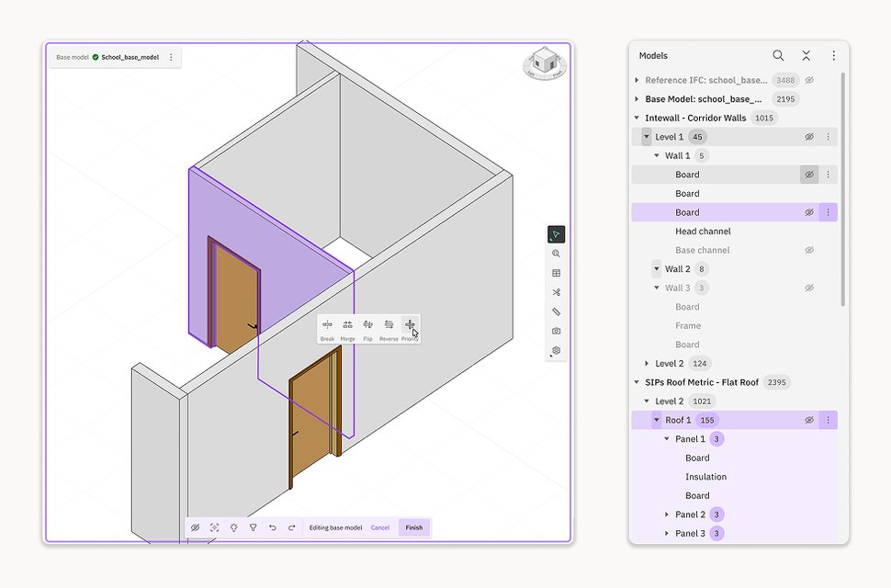Viewport: 891px width, 588px height.
Task: Pick the Measure ruler tool
Action: click(x=556, y=311)
